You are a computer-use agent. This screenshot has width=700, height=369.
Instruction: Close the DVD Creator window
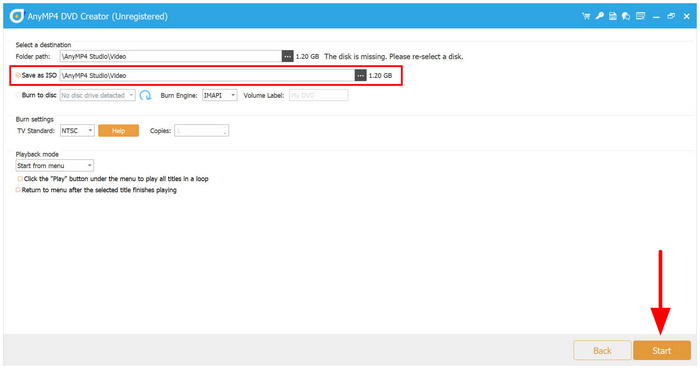point(687,16)
